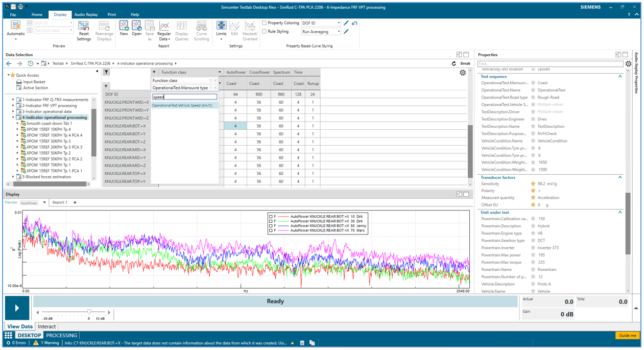644x350 pixels.
Task: Click Reset Settings in the Preview group
Action: coord(84,32)
